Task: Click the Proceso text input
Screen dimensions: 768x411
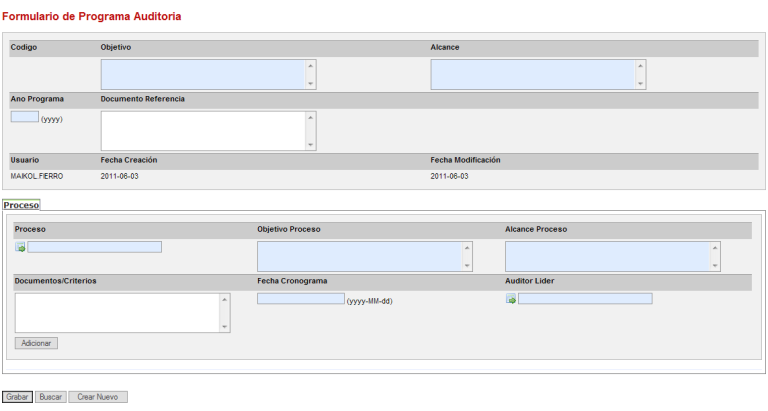Action: pos(95,247)
